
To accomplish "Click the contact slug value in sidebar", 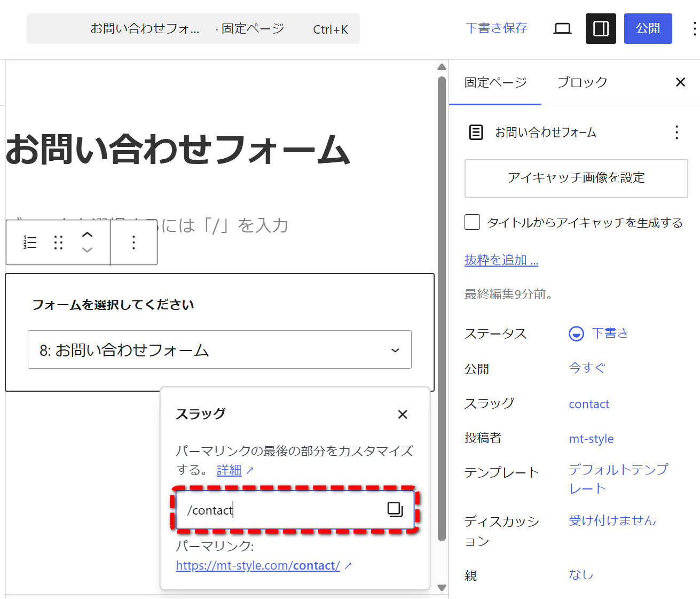I will pyautogui.click(x=589, y=404).
